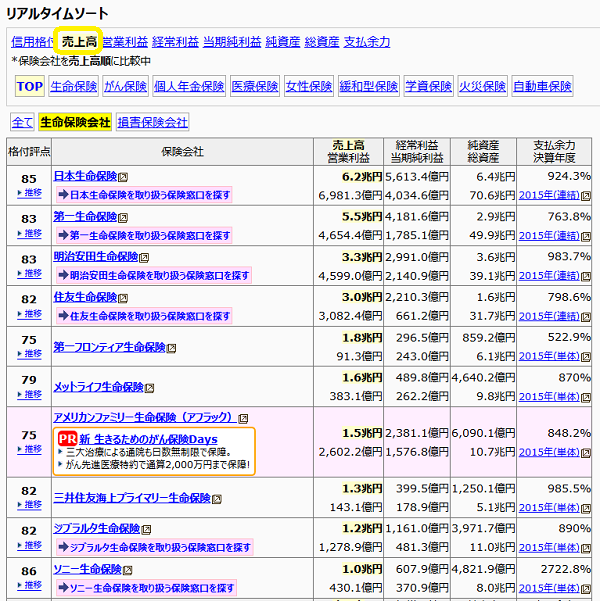Open the 日本生命保険 company link
Screen dimensions: 600x601
coord(85,176)
